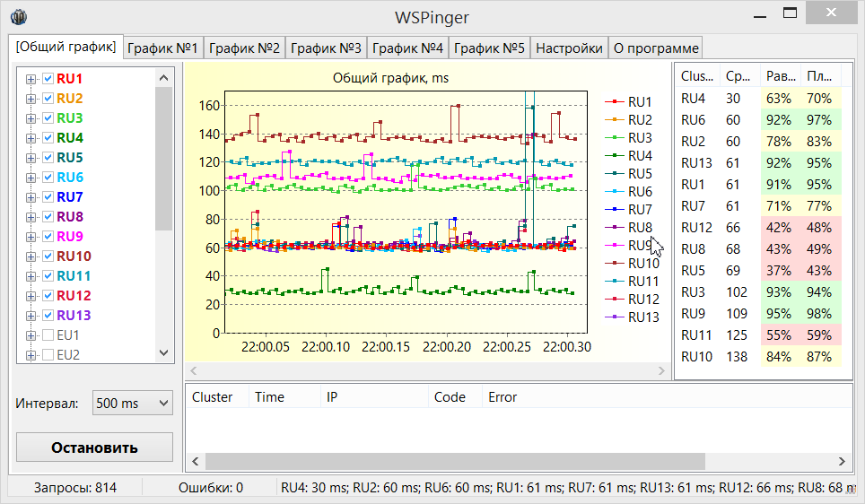Click the RU1 legend marker in chart
Image resolution: width=865 pixels, height=504 pixels.
tap(615, 102)
